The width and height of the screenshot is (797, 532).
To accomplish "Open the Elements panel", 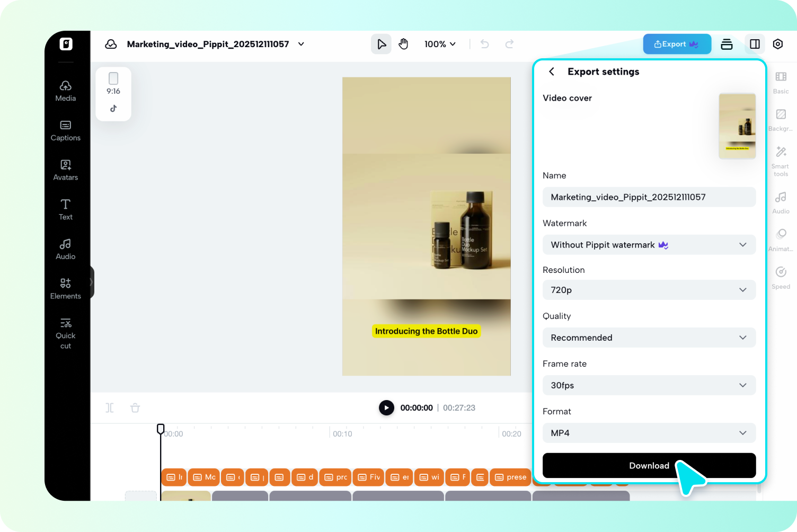I will click(x=65, y=288).
